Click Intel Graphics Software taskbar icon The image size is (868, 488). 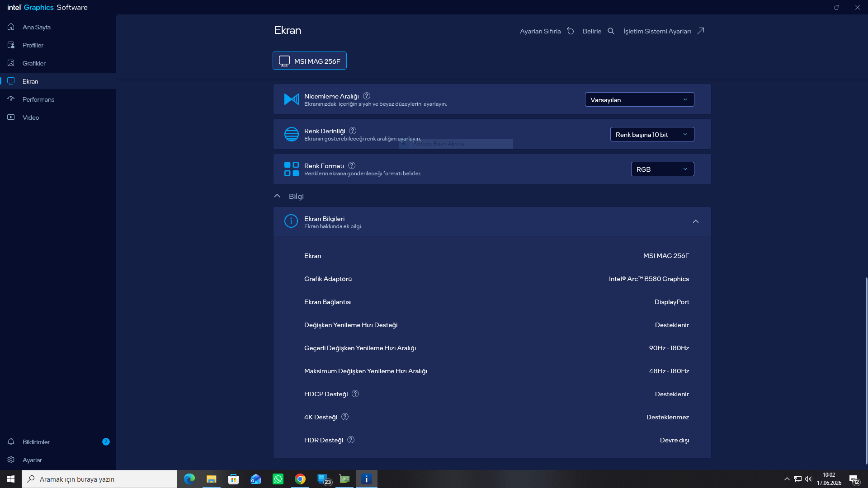coord(367,479)
